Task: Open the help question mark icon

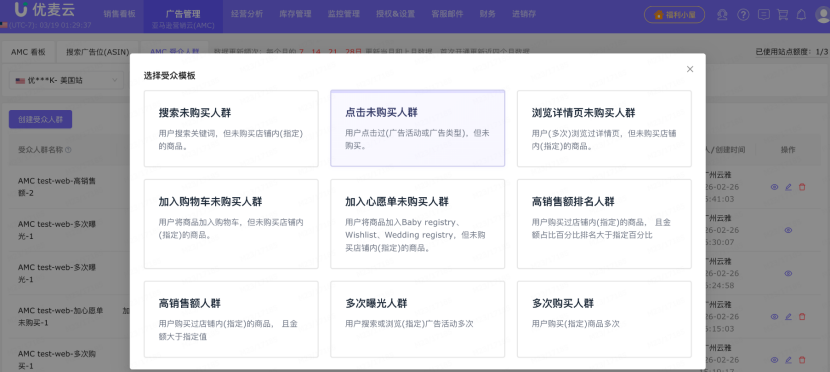Action: (x=743, y=14)
